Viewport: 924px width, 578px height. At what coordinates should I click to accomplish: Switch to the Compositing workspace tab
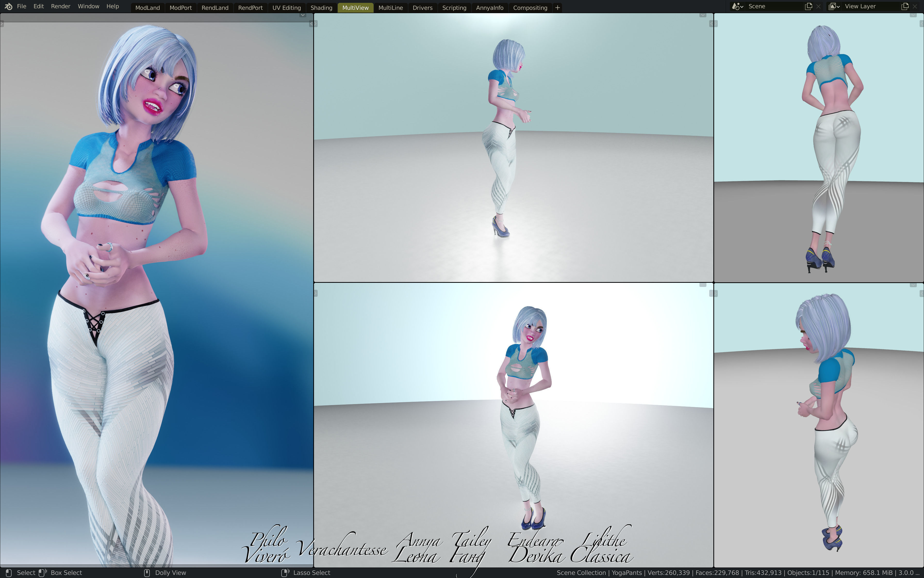click(x=530, y=8)
